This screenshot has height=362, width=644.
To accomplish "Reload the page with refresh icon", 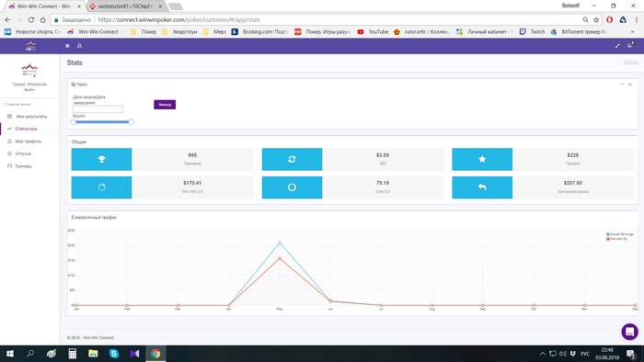I will point(31,19).
